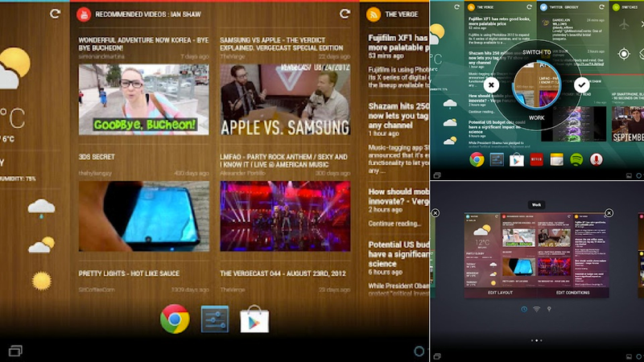The image size is (644, 362).
Task: Open 'LMFAO - Party Rock Anthem' title
Action: click(x=283, y=160)
